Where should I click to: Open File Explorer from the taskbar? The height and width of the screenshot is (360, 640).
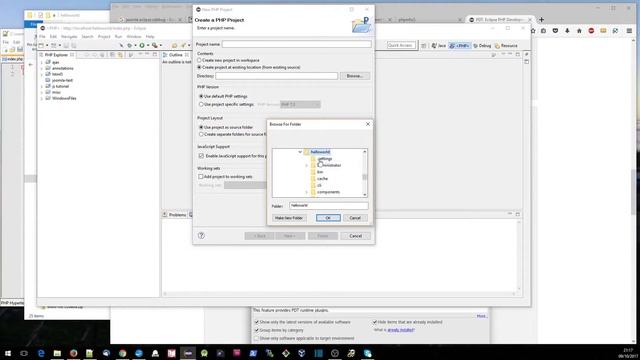tap(57, 353)
